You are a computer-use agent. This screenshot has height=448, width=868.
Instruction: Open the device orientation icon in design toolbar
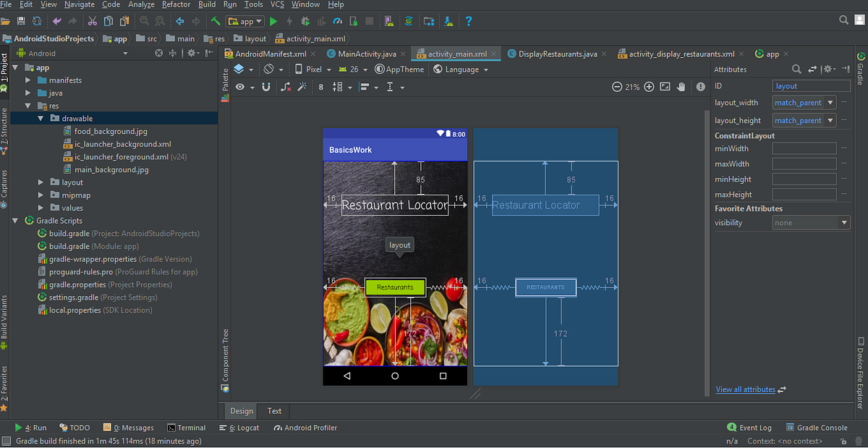coord(269,69)
